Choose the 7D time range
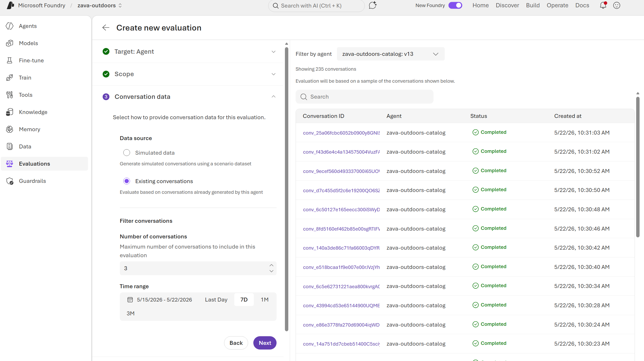Image resolution: width=644 pixels, height=361 pixels. [244, 300]
